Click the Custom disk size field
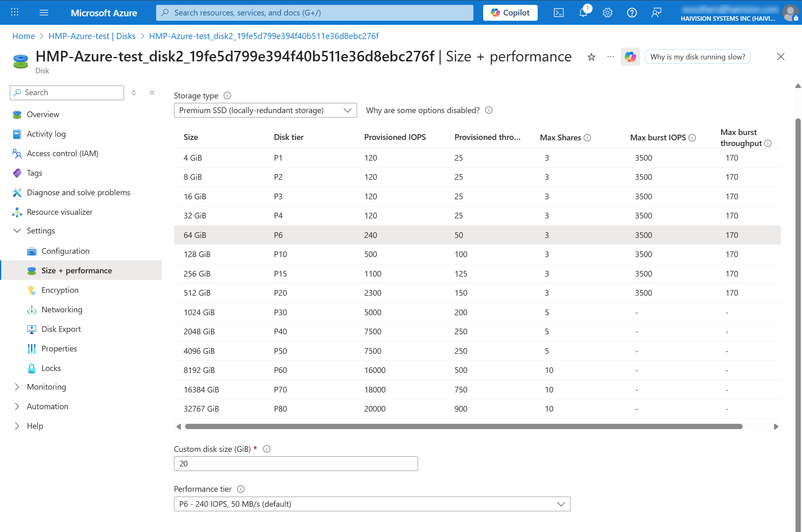 point(296,464)
